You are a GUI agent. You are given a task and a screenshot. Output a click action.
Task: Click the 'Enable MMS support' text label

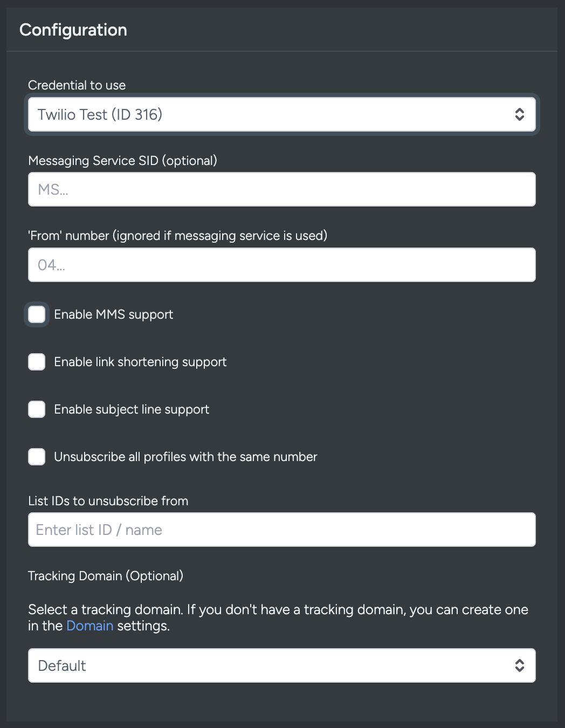[113, 314]
